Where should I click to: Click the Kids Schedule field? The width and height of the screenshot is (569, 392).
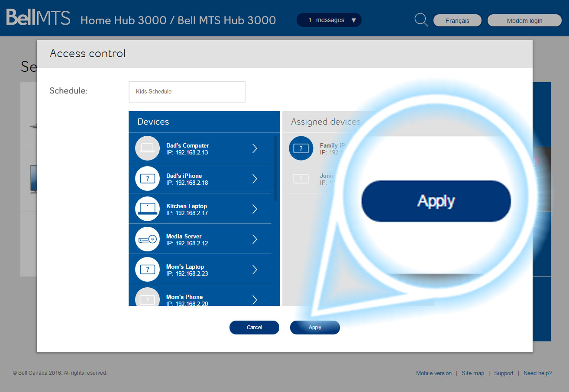click(x=187, y=92)
